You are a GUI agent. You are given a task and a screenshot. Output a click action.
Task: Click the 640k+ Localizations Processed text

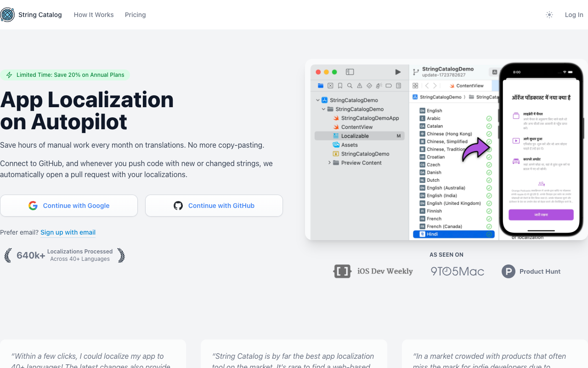click(x=65, y=255)
